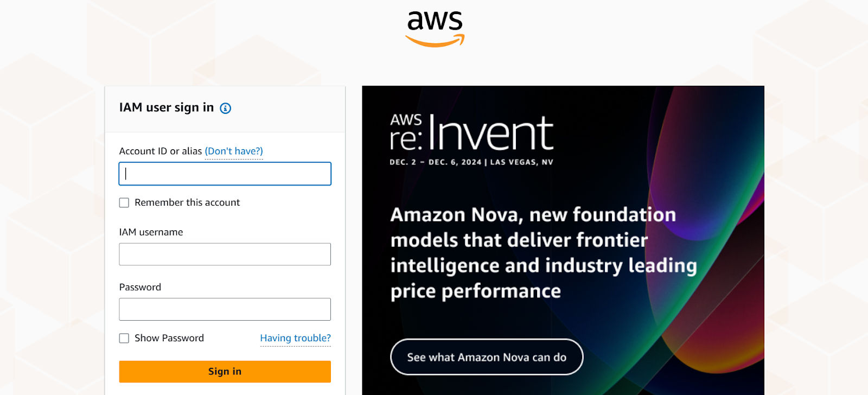Focus the Account ID or alias field
Viewport: 868px width, 395px height.
[x=225, y=174]
